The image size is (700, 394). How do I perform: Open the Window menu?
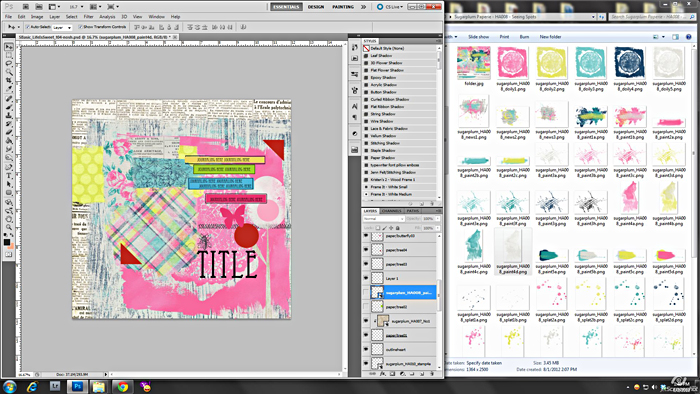[x=156, y=17]
